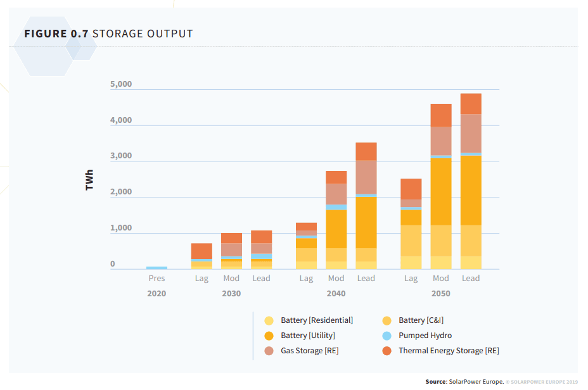
Task: Click the 2020 Pres pumped hydro bar
Action: click(157, 268)
